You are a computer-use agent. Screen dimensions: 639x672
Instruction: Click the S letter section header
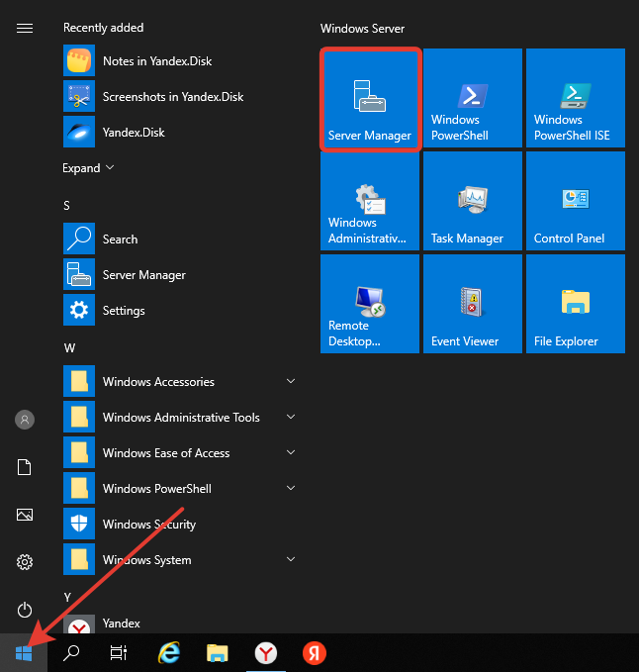tap(67, 206)
